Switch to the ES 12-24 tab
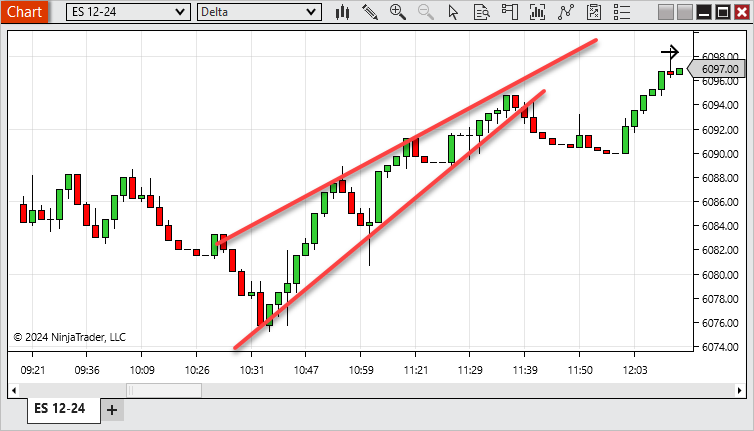Screen dimensions: 754x431 coord(60,409)
